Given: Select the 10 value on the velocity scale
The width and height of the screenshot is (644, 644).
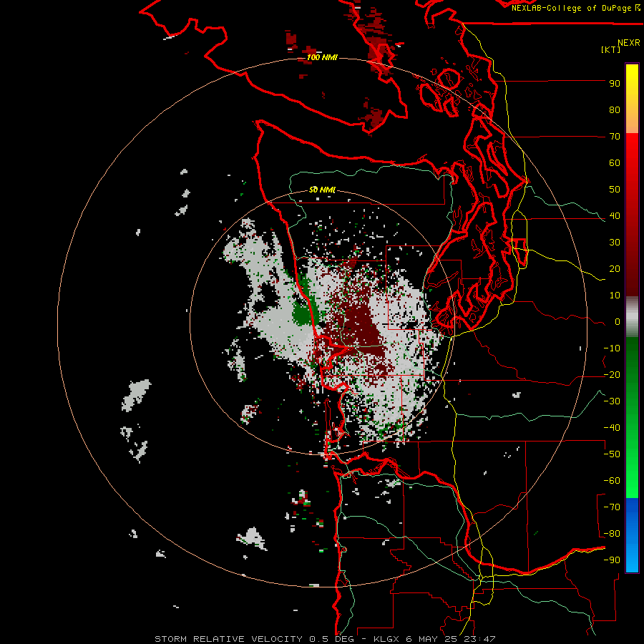Looking at the screenshot, I should [x=615, y=296].
